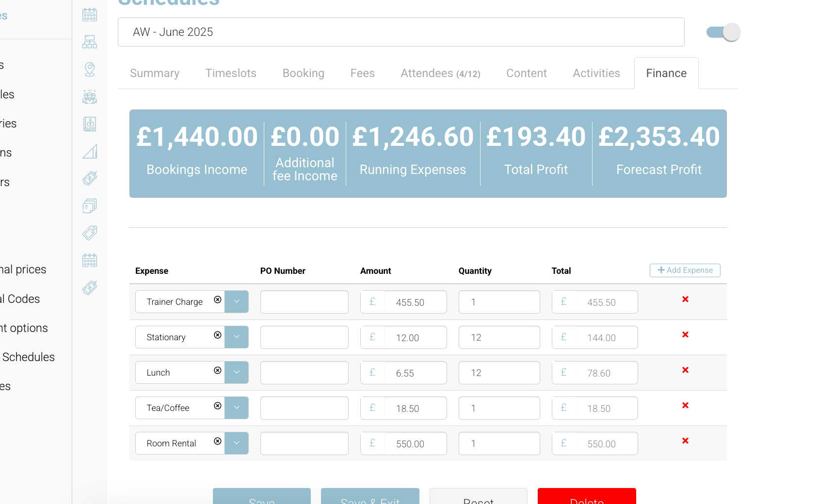Image resolution: width=834 pixels, height=504 pixels.
Task: Open the Lunch expense type dropdown
Action: [237, 373]
